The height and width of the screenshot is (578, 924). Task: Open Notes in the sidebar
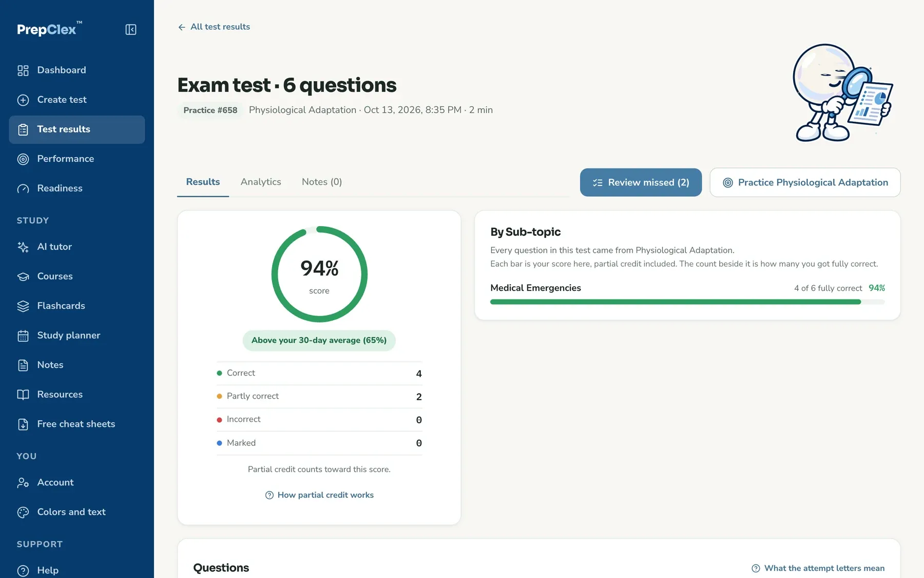(77, 365)
